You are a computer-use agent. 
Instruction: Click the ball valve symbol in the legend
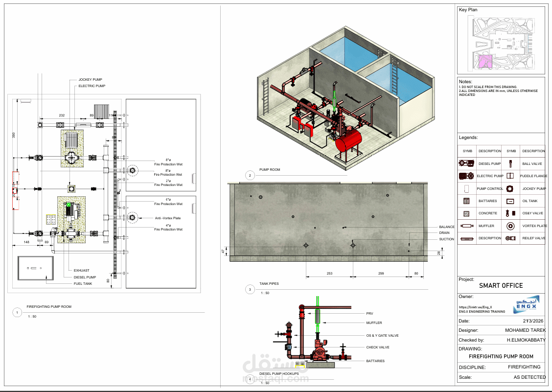[x=510, y=163]
